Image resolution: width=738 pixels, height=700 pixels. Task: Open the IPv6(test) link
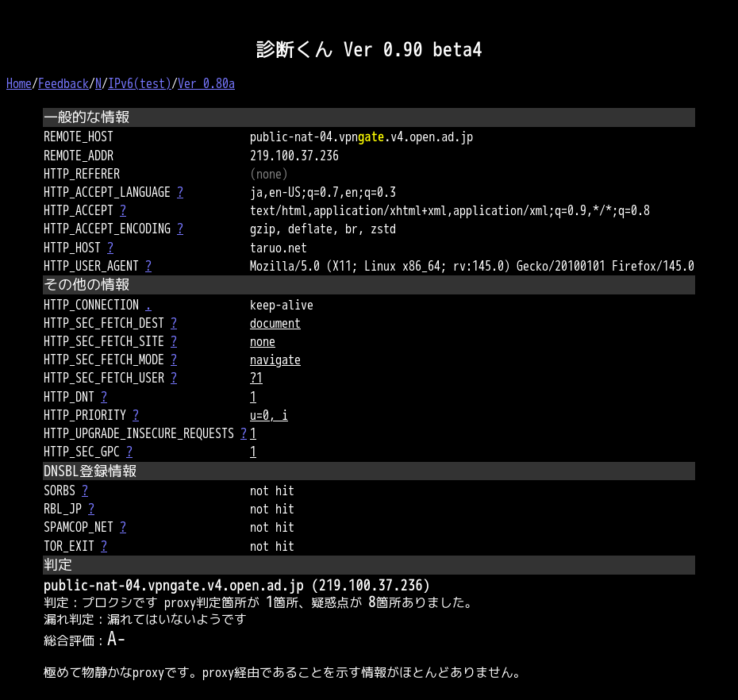(x=140, y=83)
